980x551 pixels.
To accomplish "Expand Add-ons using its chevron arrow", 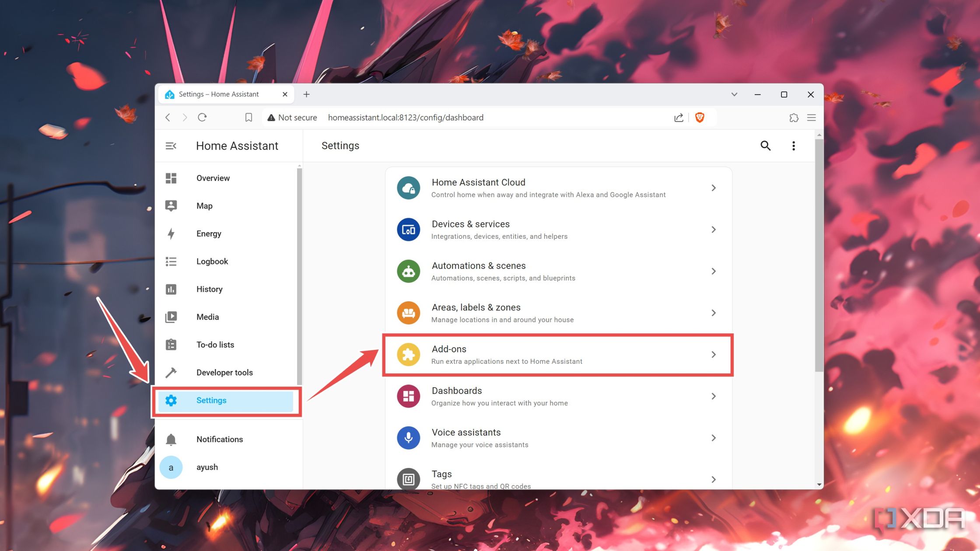I will [x=714, y=355].
